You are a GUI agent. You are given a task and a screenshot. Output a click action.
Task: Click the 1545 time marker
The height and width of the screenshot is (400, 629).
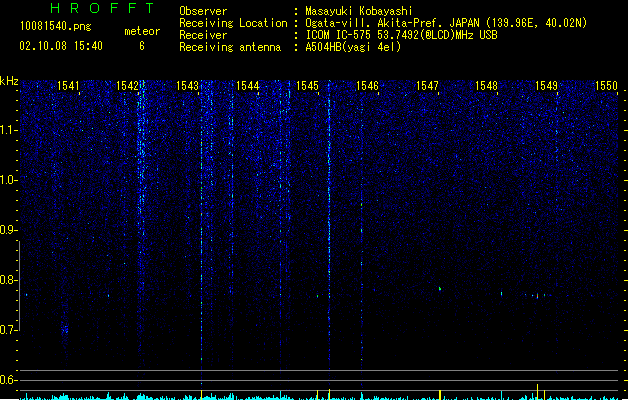[x=307, y=86]
